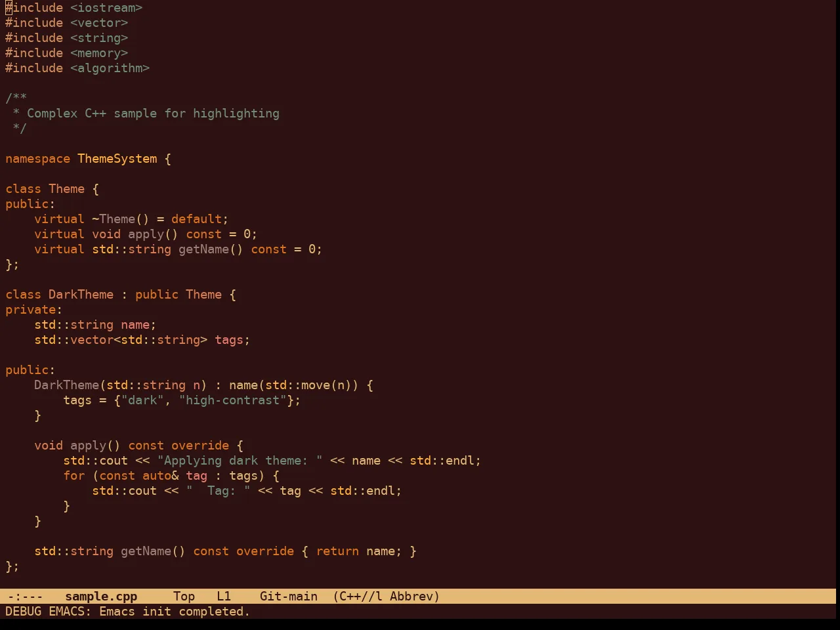Screen dimensions: 840x630
Task: Click the string literal "high-contrast"
Action: click(x=233, y=400)
